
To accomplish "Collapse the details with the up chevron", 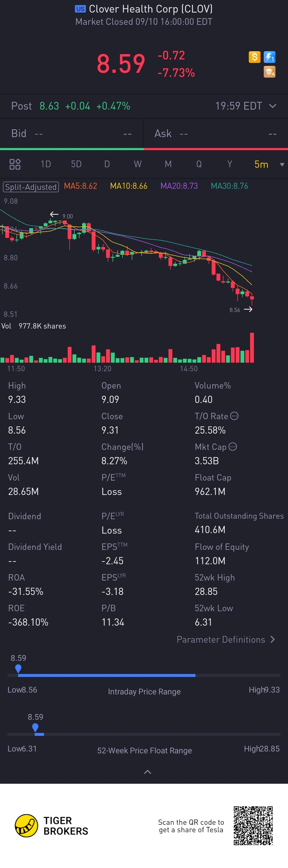I will [147, 772].
